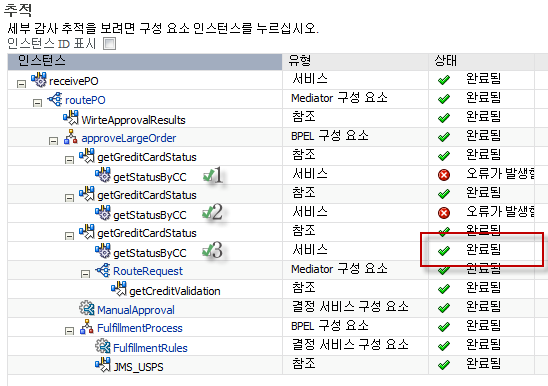Click the green check in the FulfillmentProcess row
The image size is (548, 386).
pyautogui.click(x=444, y=327)
